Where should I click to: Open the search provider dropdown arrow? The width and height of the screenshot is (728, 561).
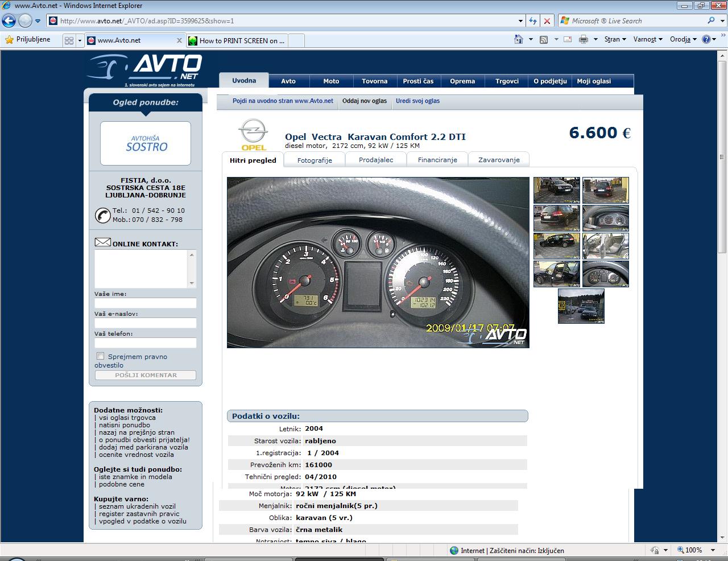(722, 21)
